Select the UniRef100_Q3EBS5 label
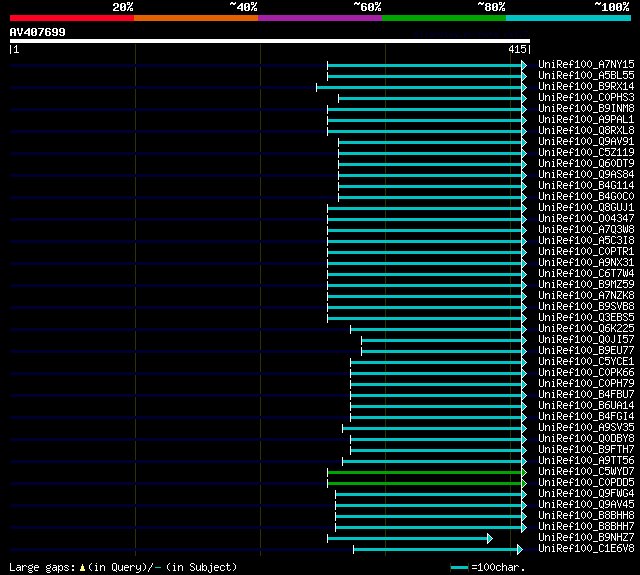 [586, 318]
